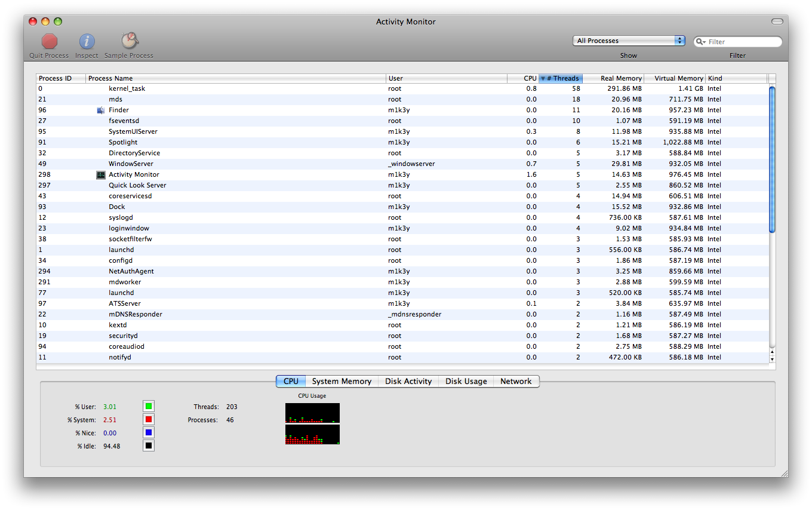812x510 pixels.
Task: Click the _windowserver user cell
Action: coord(411,164)
